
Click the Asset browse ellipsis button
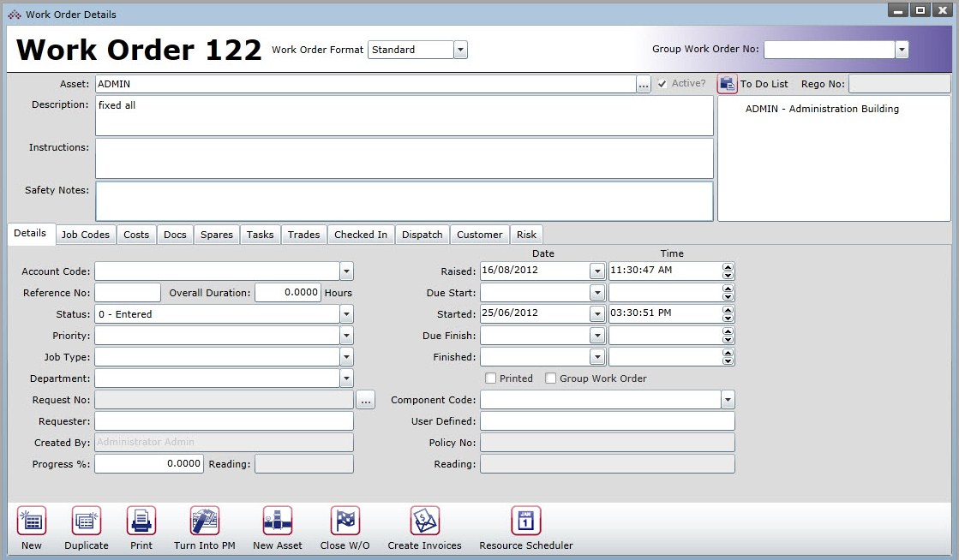pos(644,84)
